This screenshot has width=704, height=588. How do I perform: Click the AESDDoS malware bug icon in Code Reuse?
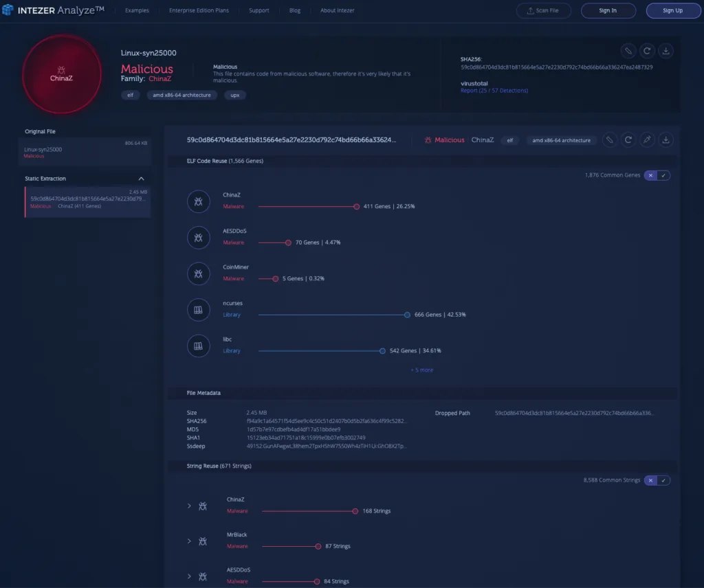coord(199,238)
